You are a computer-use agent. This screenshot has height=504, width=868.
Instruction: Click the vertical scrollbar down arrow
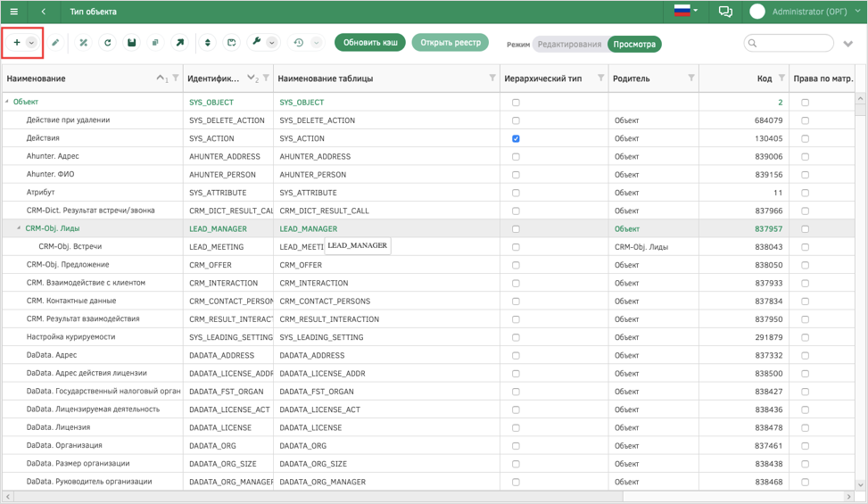click(860, 484)
